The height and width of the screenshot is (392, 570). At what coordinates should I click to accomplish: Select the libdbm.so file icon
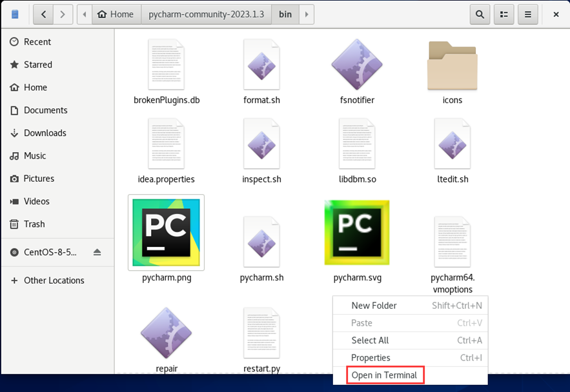click(x=357, y=143)
